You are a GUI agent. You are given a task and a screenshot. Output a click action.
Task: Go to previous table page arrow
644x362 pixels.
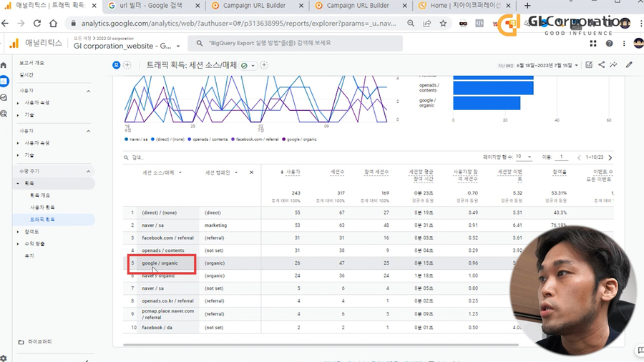point(579,157)
